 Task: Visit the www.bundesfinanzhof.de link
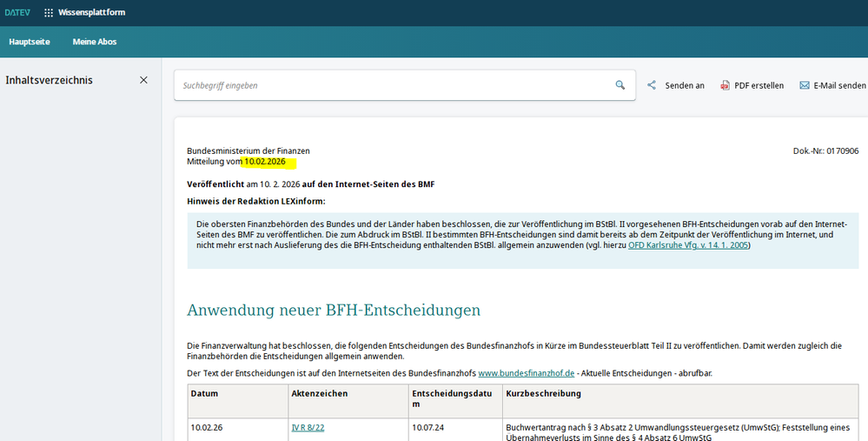527,373
